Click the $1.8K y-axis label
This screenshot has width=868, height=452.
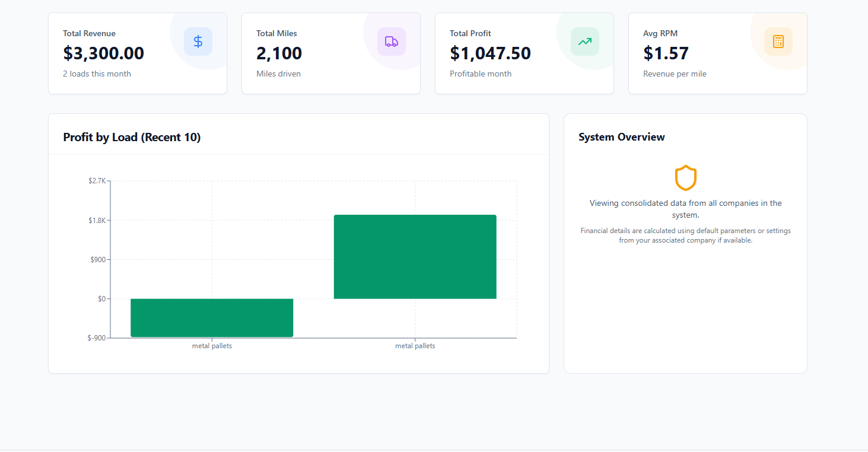pos(97,220)
